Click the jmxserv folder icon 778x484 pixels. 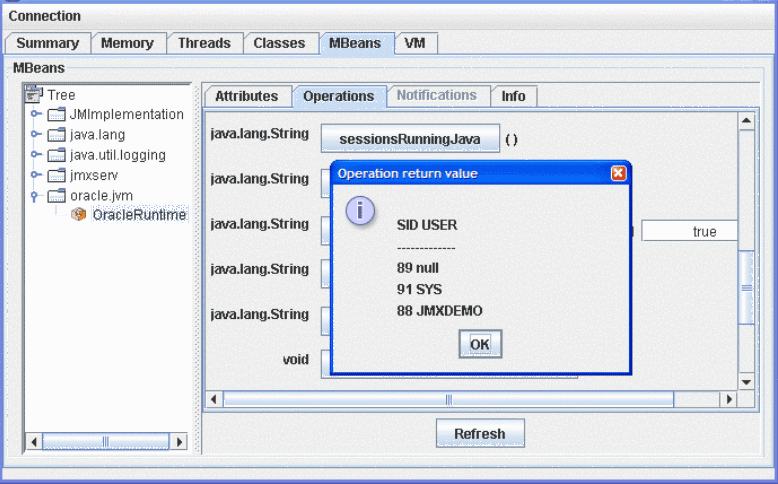pos(56,175)
